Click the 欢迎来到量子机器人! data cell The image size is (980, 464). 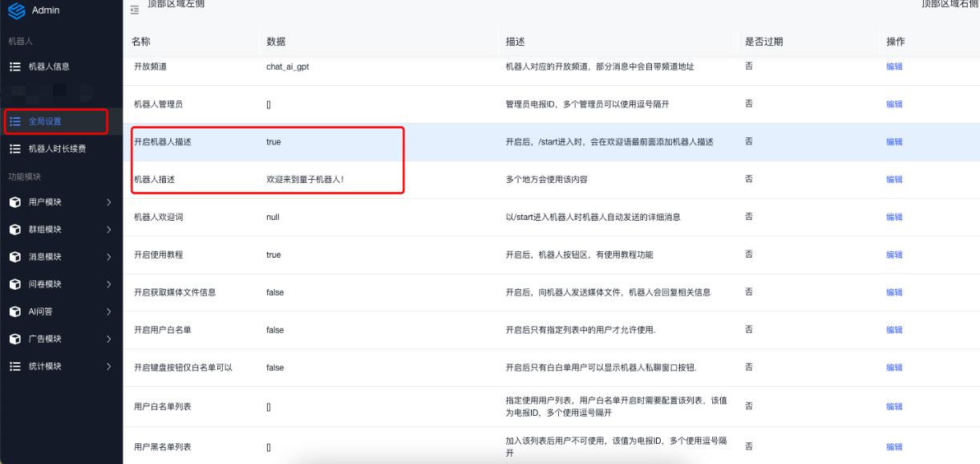pyautogui.click(x=305, y=180)
